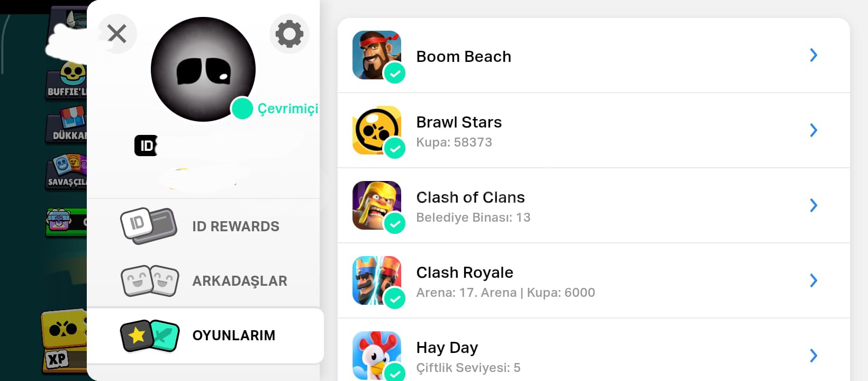Close the Supercell ID panel
The height and width of the screenshot is (381, 868).
point(117,34)
